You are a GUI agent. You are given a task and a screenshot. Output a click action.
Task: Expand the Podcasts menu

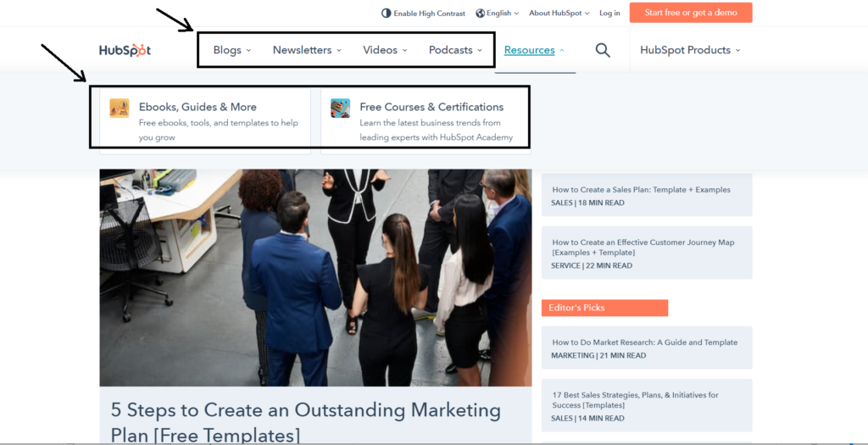click(455, 50)
